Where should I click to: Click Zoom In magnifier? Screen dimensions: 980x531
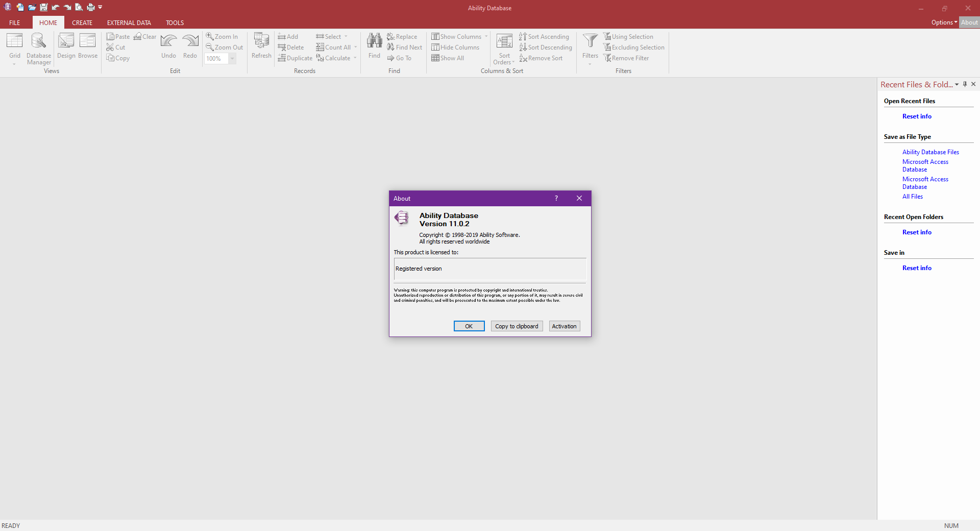pyautogui.click(x=222, y=37)
